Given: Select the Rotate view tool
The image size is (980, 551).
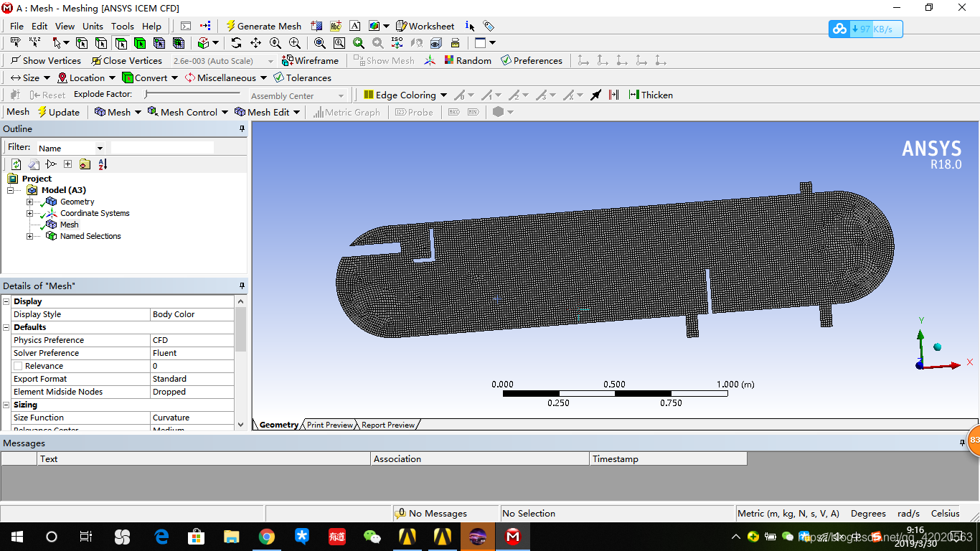Looking at the screenshot, I should tap(236, 43).
